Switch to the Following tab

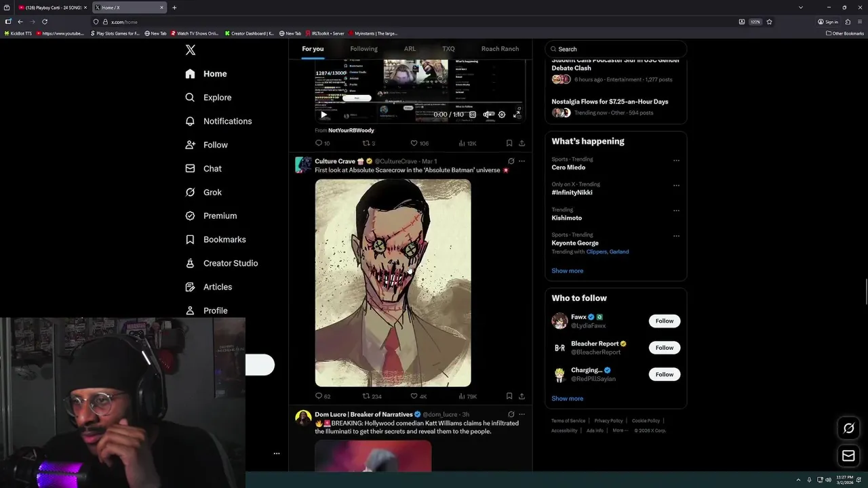click(363, 49)
